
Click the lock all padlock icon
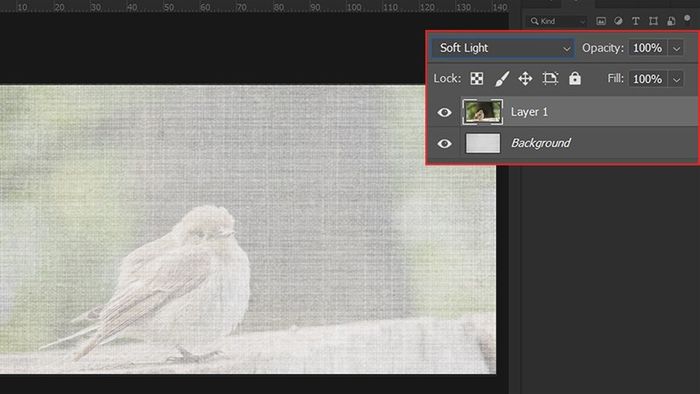(x=575, y=79)
